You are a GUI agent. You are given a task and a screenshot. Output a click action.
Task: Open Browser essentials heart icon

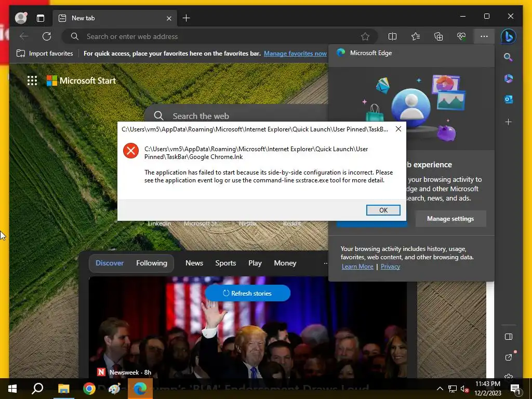pyautogui.click(x=461, y=36)
